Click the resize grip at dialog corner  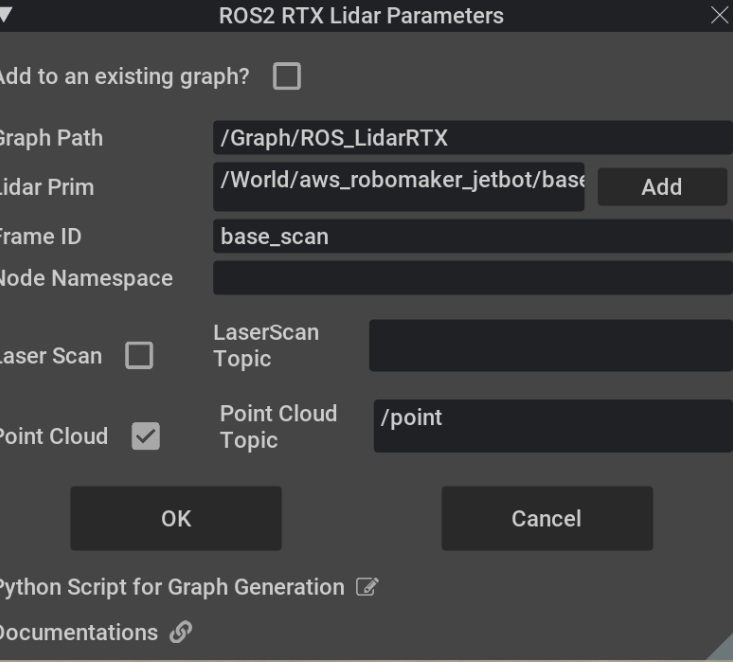[720, 648]
